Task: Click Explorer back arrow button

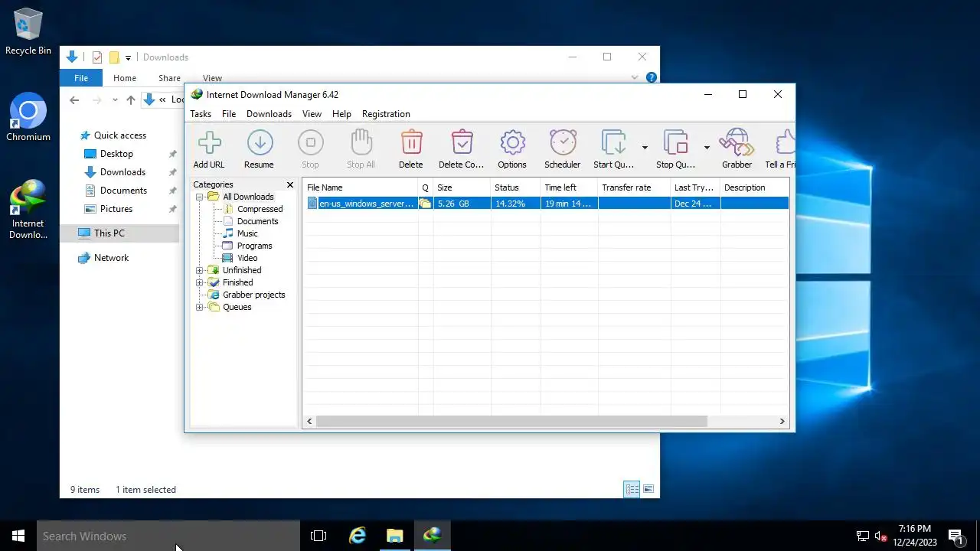Action: click(74, 99)
